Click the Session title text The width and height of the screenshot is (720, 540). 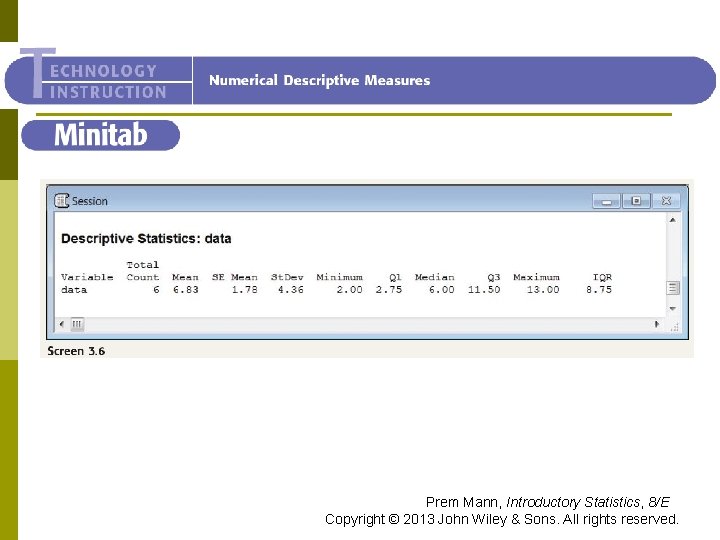(90, 201)
